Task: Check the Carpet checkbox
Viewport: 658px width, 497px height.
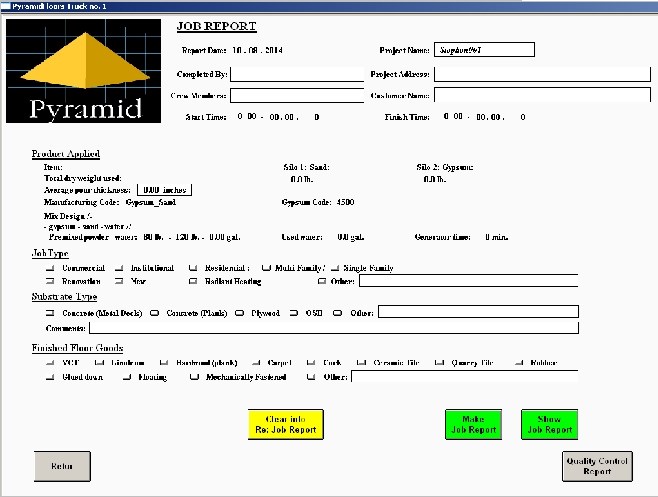Action: 256,362
